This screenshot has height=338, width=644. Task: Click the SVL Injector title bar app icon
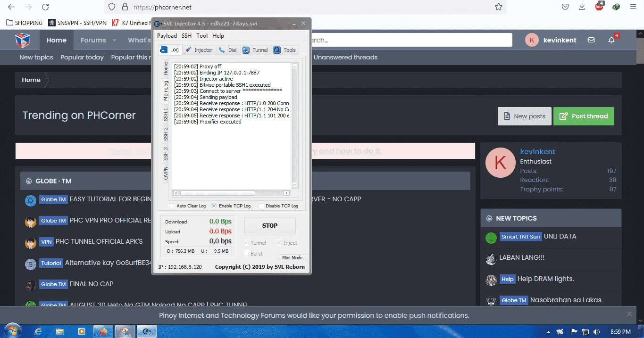point(157,24)
